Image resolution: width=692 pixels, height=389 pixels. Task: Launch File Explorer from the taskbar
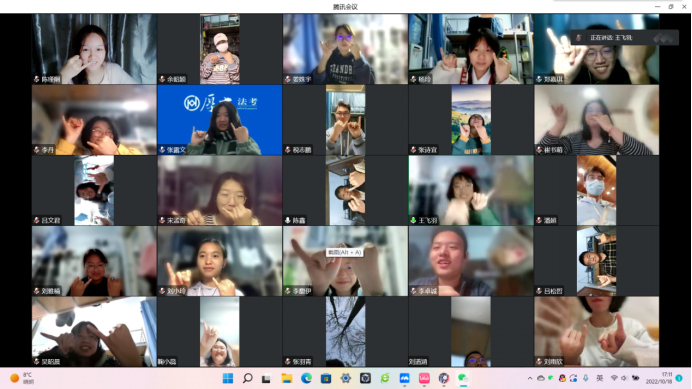tap(287, 378)
